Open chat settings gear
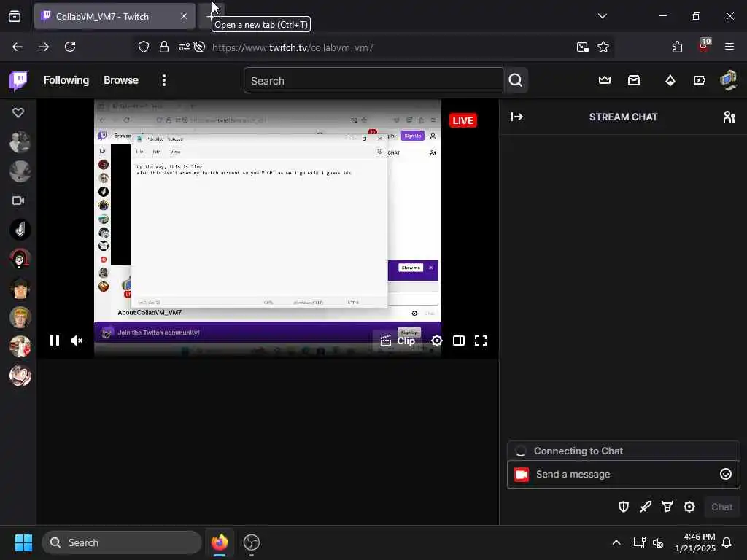The height and width of the screenshot is (560, 747). click(689, 507)
